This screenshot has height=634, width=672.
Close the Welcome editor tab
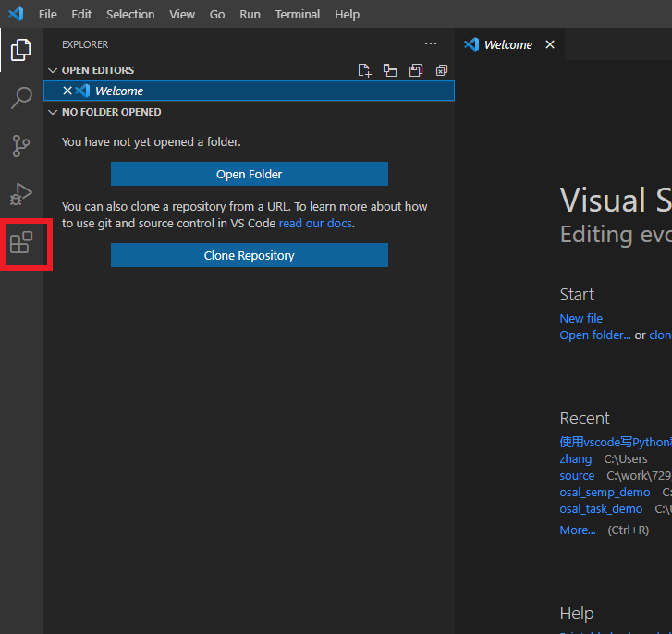click(x=550, y=44)
